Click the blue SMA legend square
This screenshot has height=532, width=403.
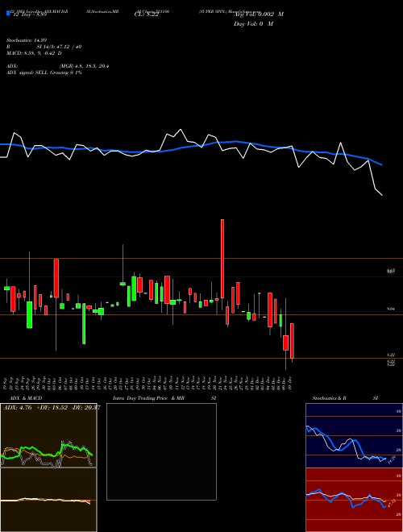coord(8,14)
